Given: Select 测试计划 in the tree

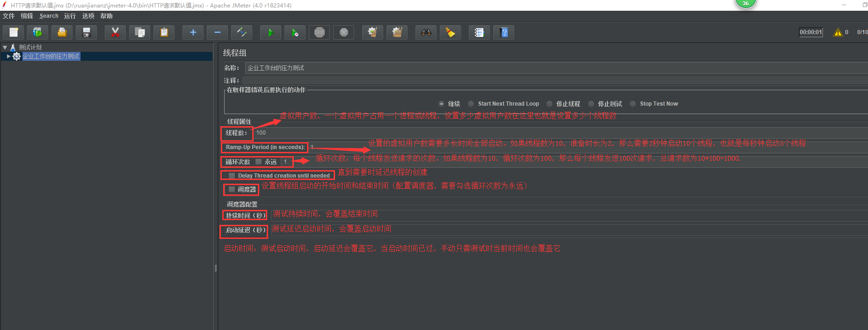Looking at the screenshot, I should tap(30, 47).
